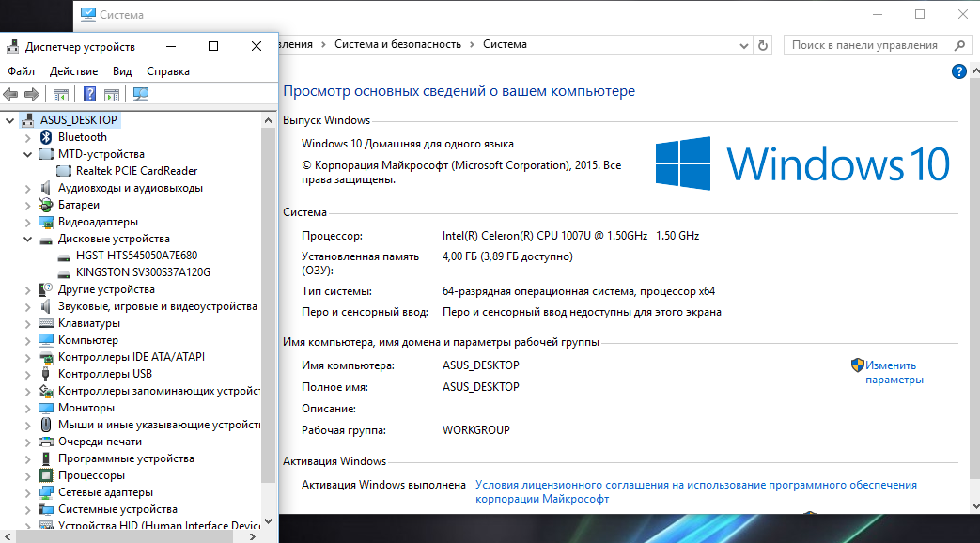Expand the Звуковые, игровые и видеоустройства arrow
This screenshot has width=980, height=543.
(27, 307)
